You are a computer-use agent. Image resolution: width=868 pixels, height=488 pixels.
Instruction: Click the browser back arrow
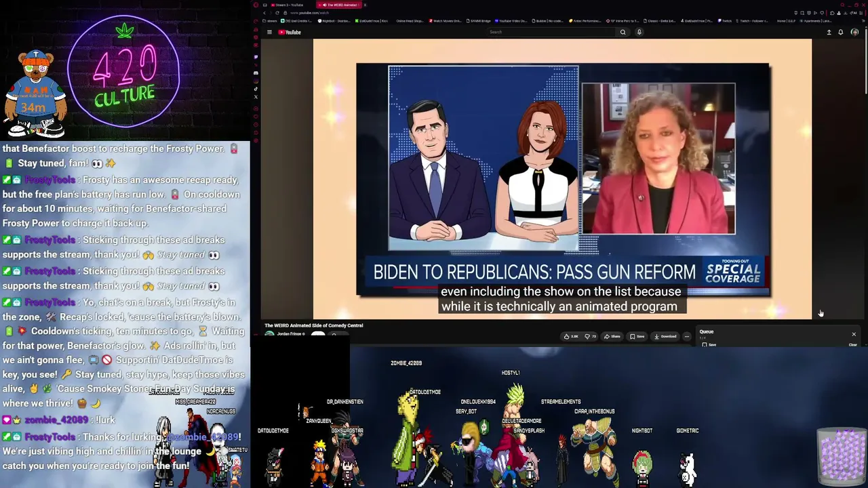pos(264,13)
